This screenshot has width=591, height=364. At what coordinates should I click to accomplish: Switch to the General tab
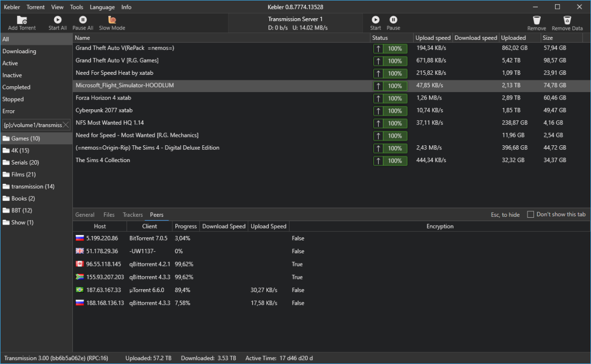pyautogui.click(x=85, y=215)
